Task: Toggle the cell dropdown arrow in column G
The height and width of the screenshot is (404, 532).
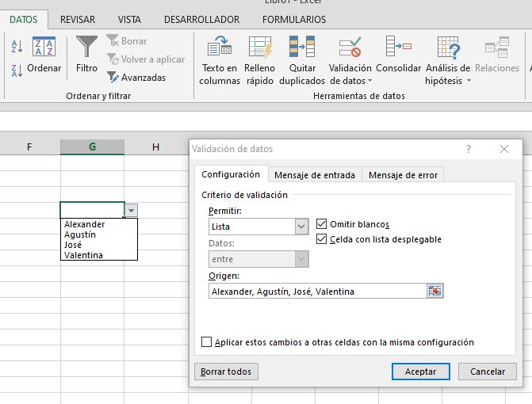Action: [x=132, y=211]
